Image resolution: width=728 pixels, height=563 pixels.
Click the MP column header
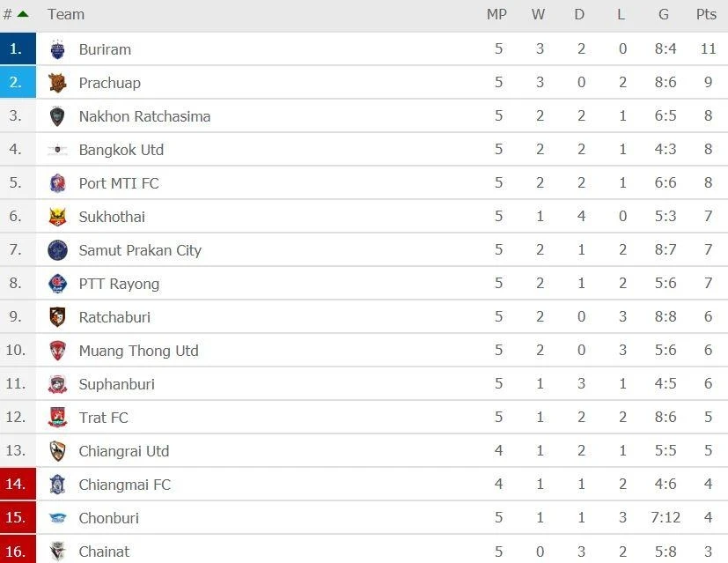coord(497,14)
